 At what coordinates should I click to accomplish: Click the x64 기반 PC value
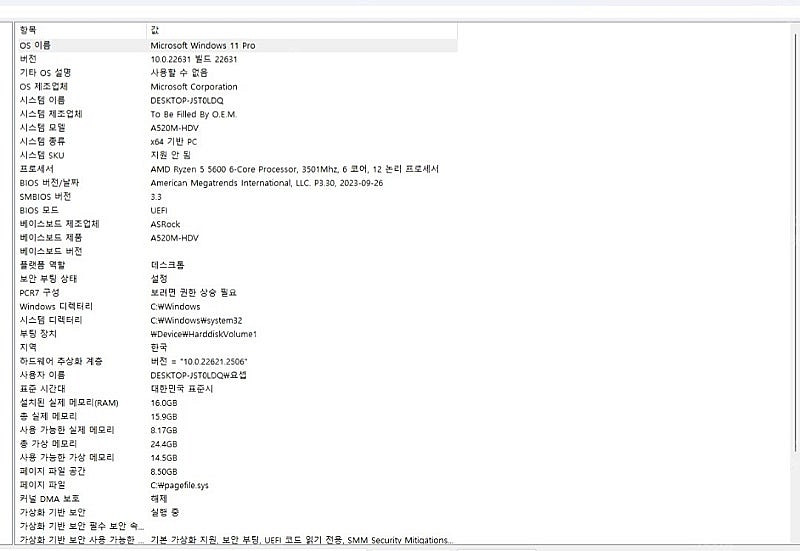click(173, 142)
